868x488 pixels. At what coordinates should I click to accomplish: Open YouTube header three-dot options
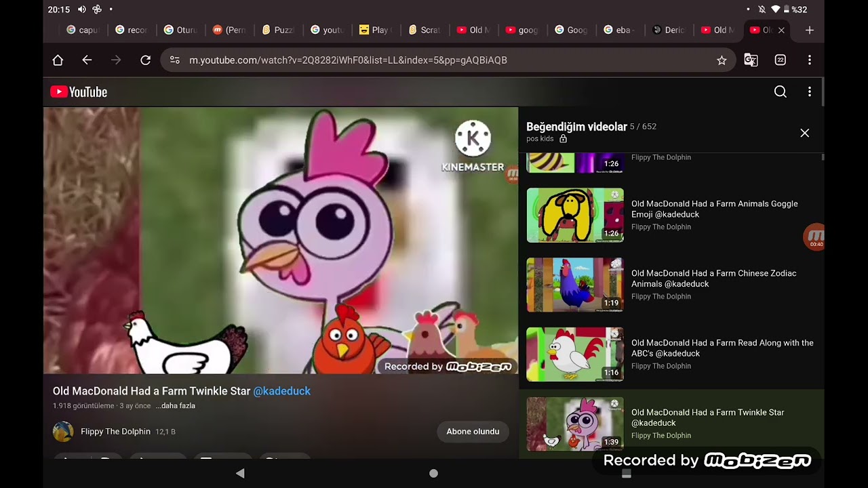point(810,92)
